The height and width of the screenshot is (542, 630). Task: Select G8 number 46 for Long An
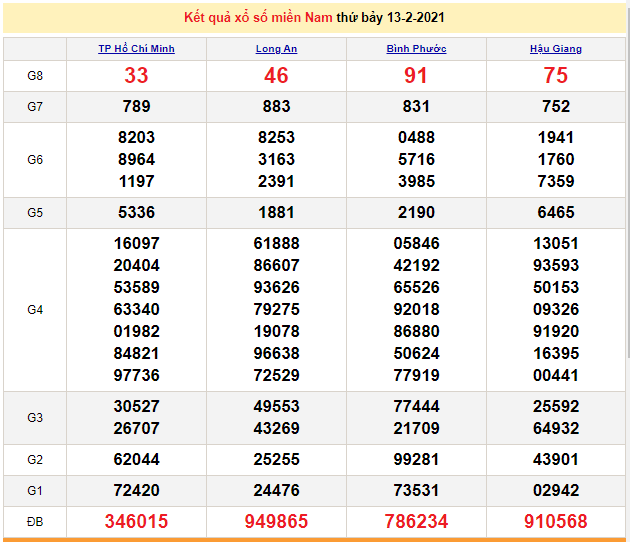pyautogui.click(x=276, y=76)
